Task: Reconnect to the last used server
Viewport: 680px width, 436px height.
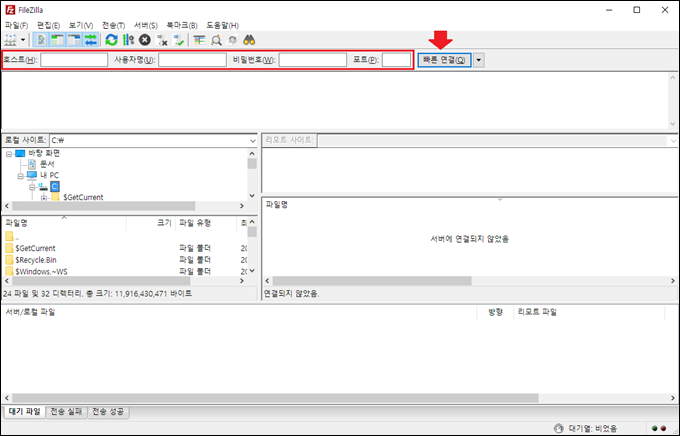Action: pyautogui.click(x=178, y=40)
